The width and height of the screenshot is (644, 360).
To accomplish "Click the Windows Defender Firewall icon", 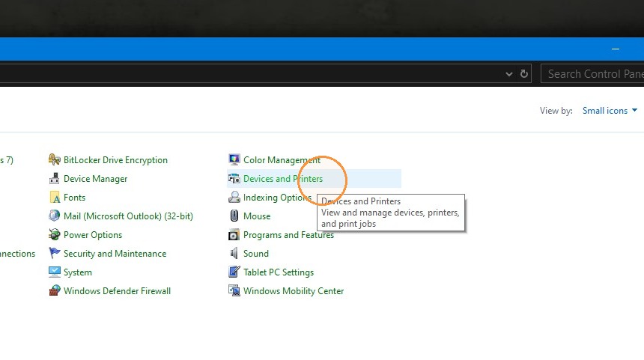I will pos(54,290).
